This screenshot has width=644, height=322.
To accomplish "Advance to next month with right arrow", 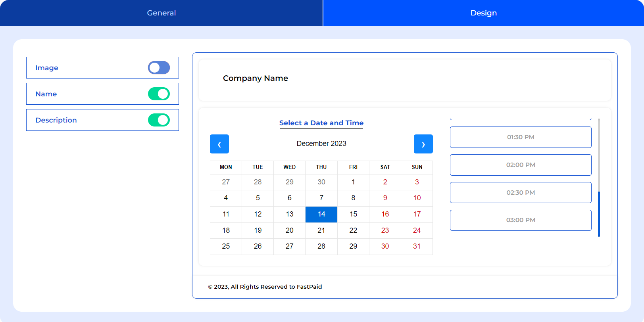I will pyautogui.click(x=423, y=144).
